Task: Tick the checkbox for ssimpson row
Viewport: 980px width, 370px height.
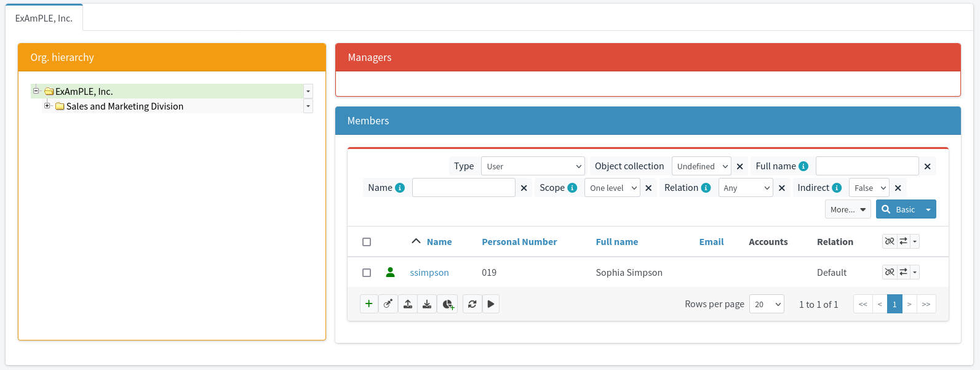Action: click(x=367, y=273)
